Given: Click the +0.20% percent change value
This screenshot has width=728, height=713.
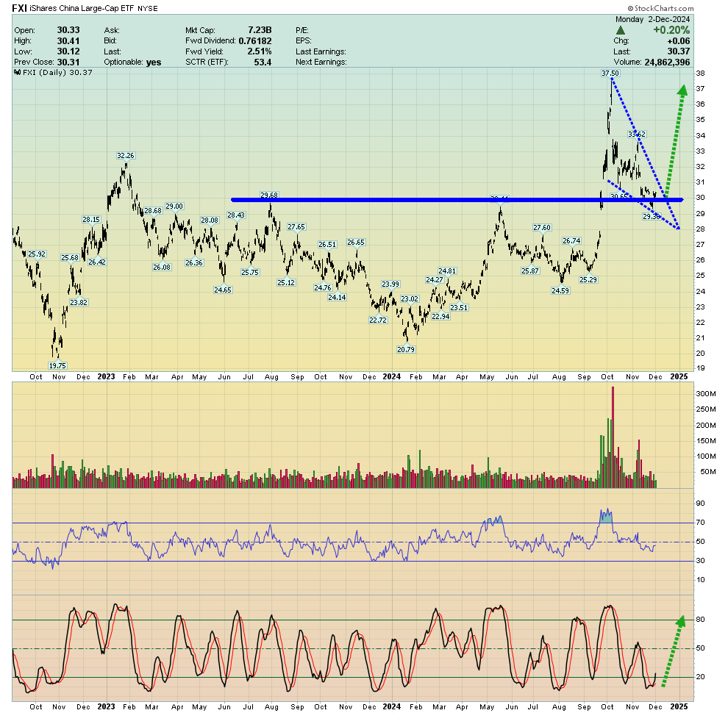Looking at the screenshot, I should pyautogui.click(x=671, y=30).
